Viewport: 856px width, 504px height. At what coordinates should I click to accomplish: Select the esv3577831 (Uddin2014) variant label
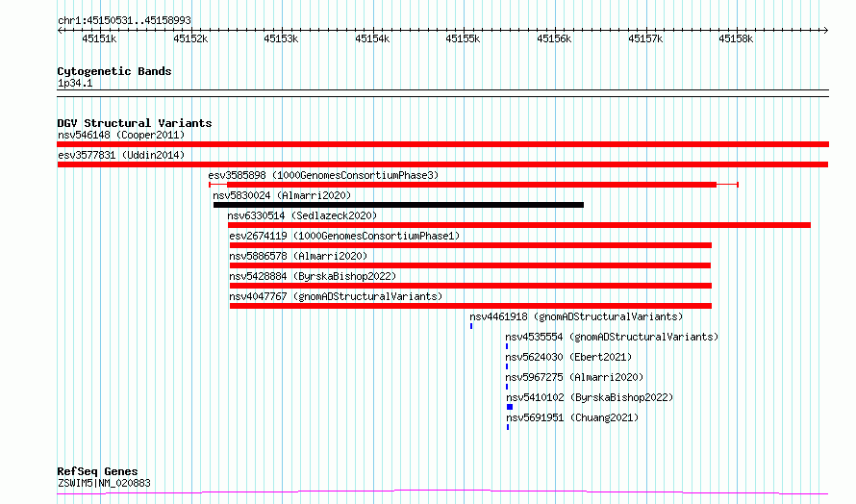pyautogui.click(x=121, y=155)
